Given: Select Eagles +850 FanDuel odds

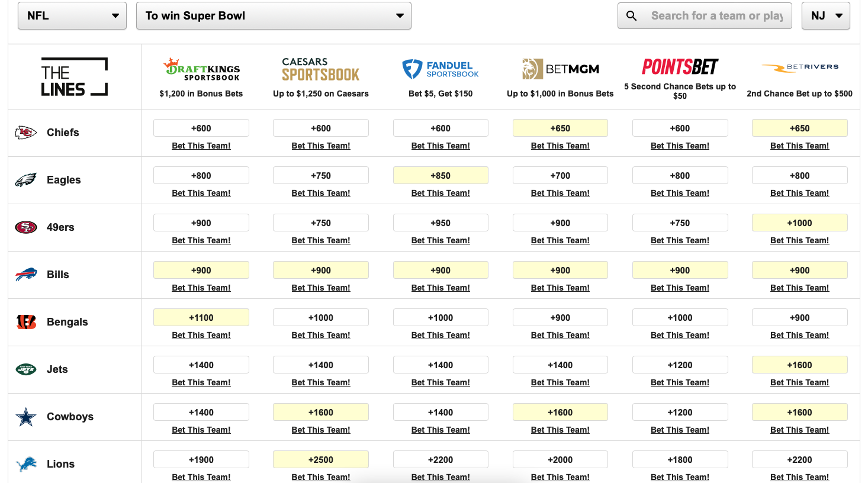Looking at the screenshot, I should pos(441,175).
